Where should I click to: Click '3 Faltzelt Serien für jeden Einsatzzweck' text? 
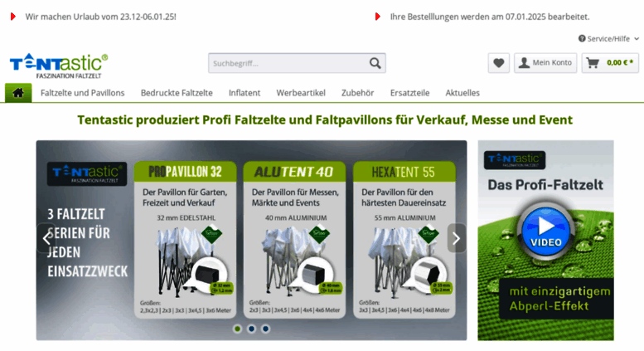(x=88, y=242)
